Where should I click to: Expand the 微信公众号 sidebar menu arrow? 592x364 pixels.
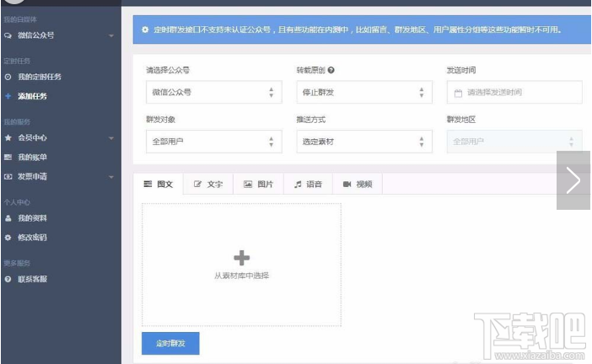(111, 36)
